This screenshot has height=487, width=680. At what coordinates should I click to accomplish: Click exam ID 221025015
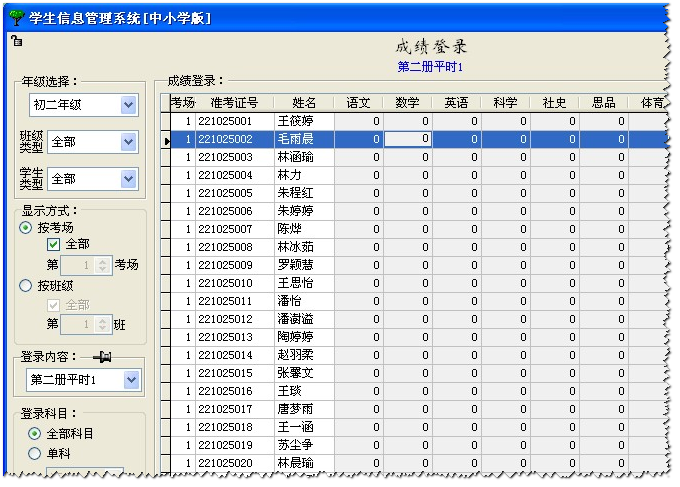click(x=225, y=373)
